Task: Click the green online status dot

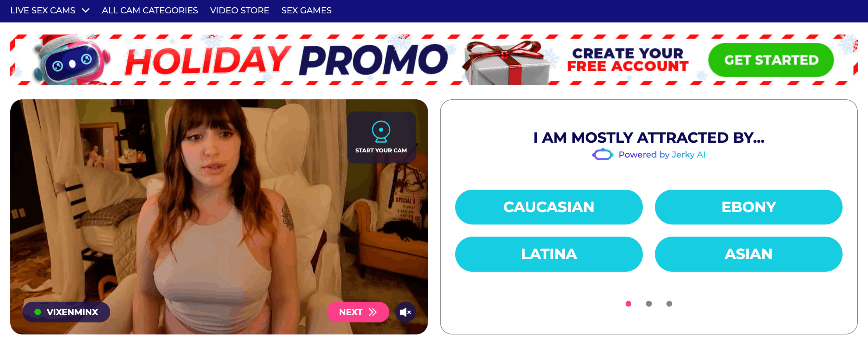Action: click(x=38, y=312)
